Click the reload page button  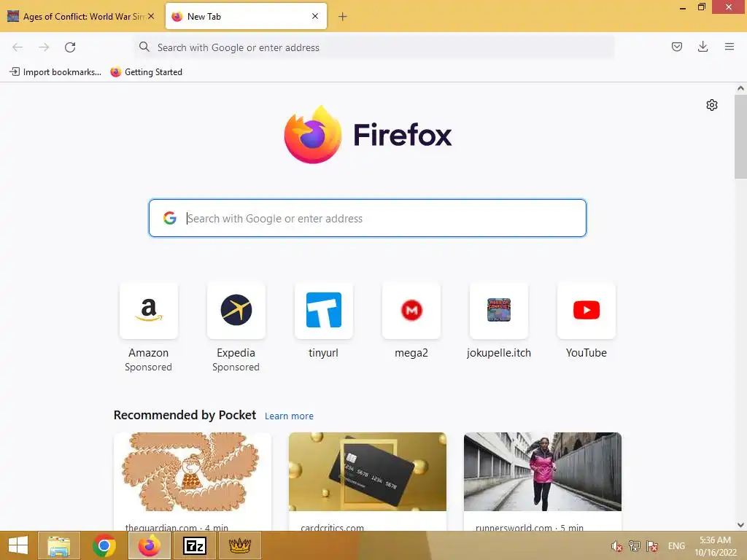tap(70, 47)
